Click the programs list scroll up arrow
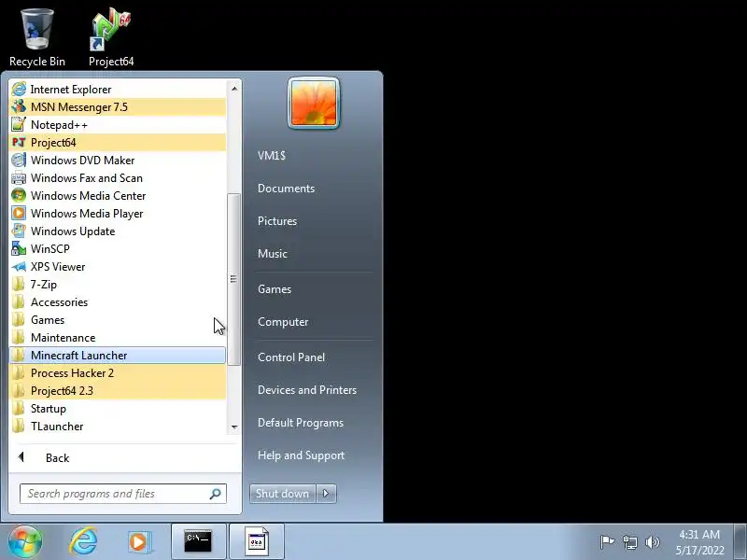This screenshot has width=747, height=560. click(234, 89)
